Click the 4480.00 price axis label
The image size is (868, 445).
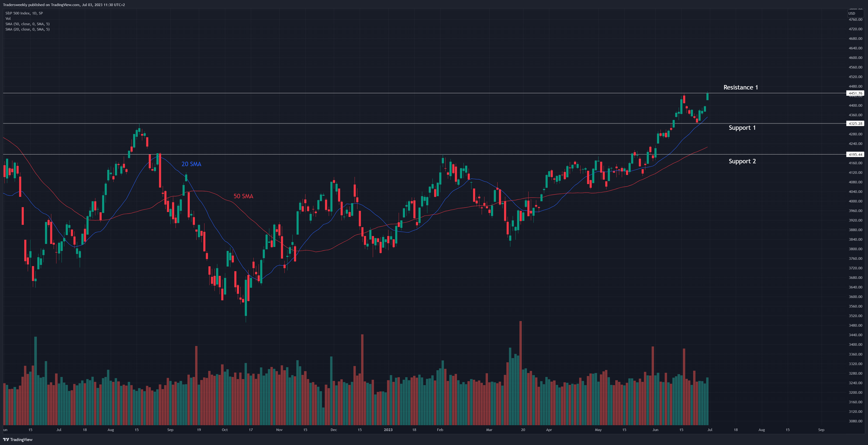pos(856,86)
